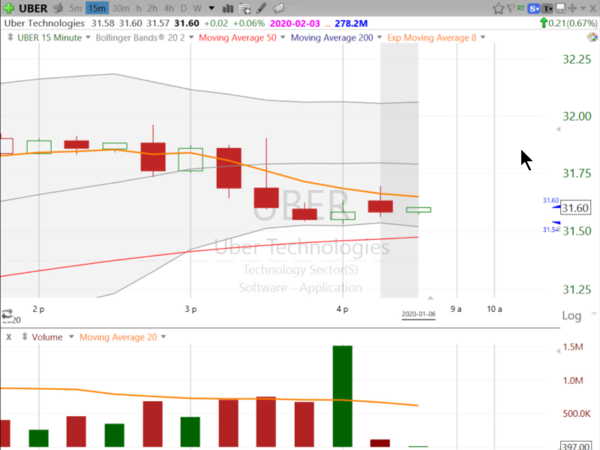This screenshot has height=450, width=600.
Task: Click the UBER ticker symbol box
Action: [x=33, y=8]
